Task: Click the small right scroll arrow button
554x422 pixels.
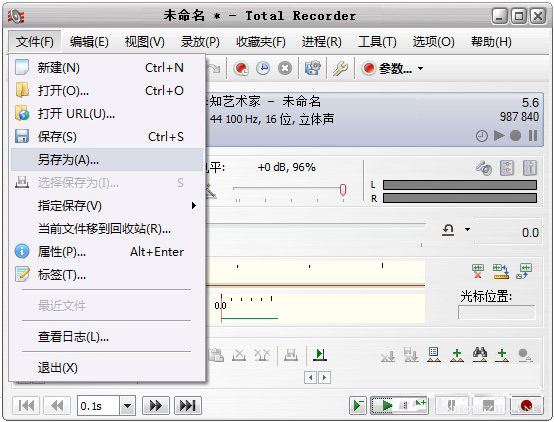Action: 324,378
